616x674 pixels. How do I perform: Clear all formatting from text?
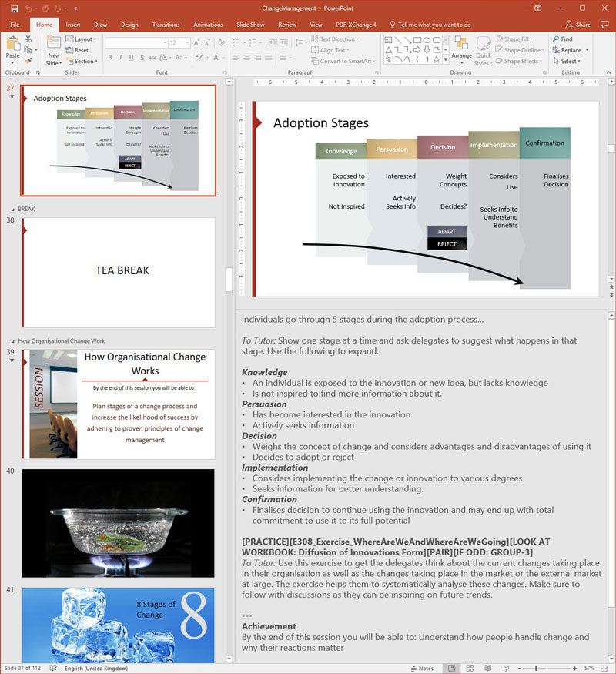[x=222, y=43]
